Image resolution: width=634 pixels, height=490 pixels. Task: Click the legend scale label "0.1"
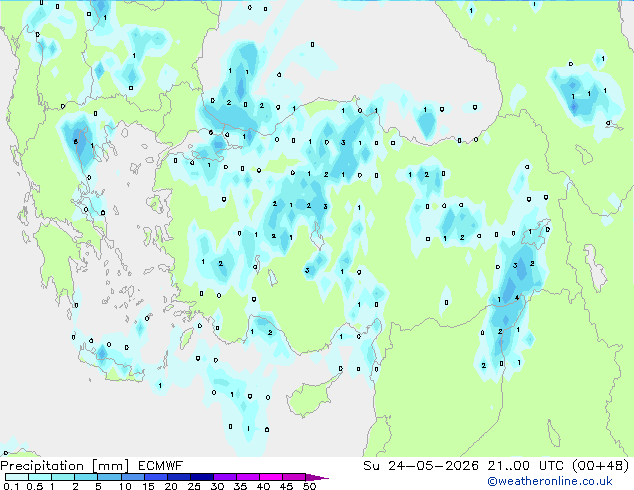click(11, 486)
